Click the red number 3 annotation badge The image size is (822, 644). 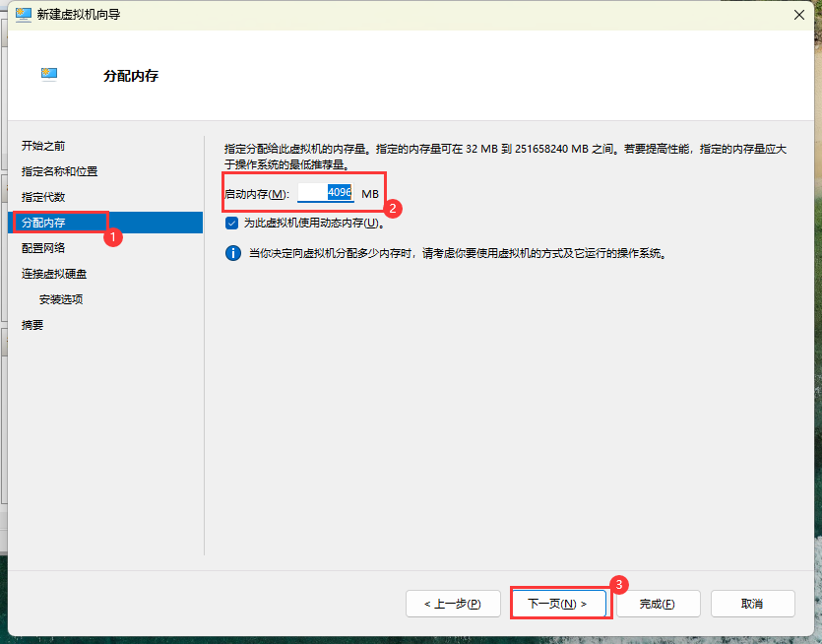[618, 584]
